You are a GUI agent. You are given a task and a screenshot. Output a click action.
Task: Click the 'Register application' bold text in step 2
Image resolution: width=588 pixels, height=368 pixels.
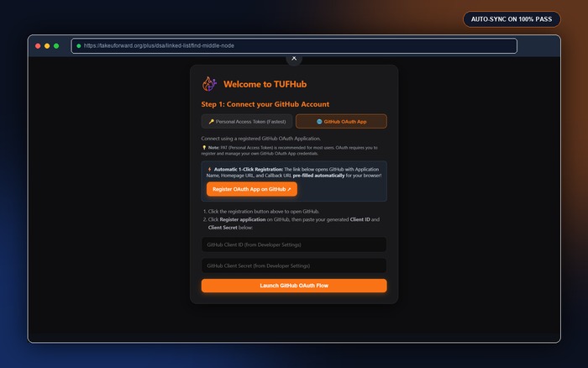coord(243,219)
